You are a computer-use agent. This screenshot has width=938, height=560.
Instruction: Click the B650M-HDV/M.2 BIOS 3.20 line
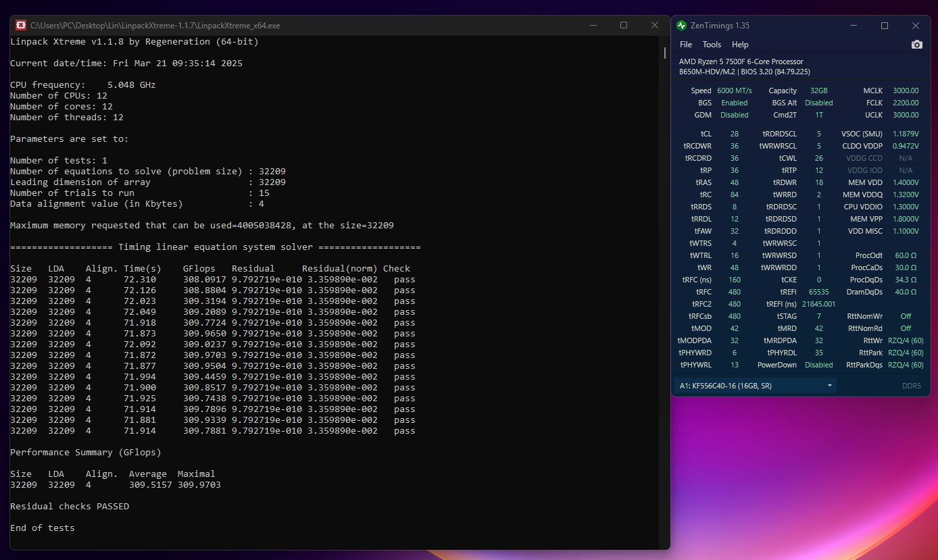point(745,72)
